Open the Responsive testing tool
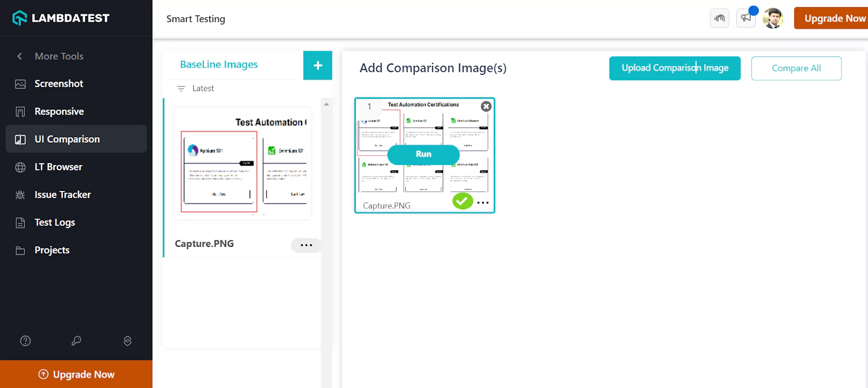 coord(76,111)
